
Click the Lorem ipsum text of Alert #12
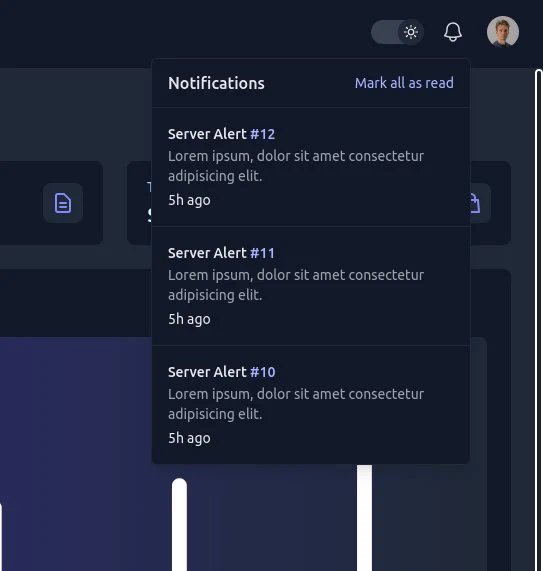point(296,166)
